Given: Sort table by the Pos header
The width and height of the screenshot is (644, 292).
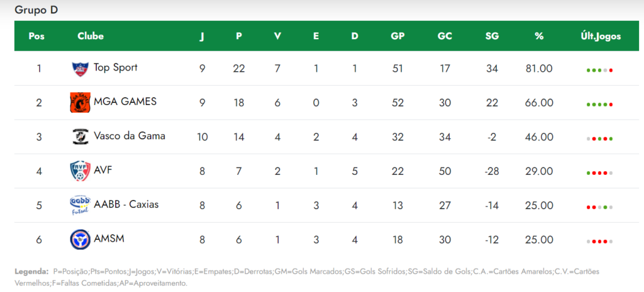Looking at the screenshot, I should pyautogui.click(x=36, y=36).
